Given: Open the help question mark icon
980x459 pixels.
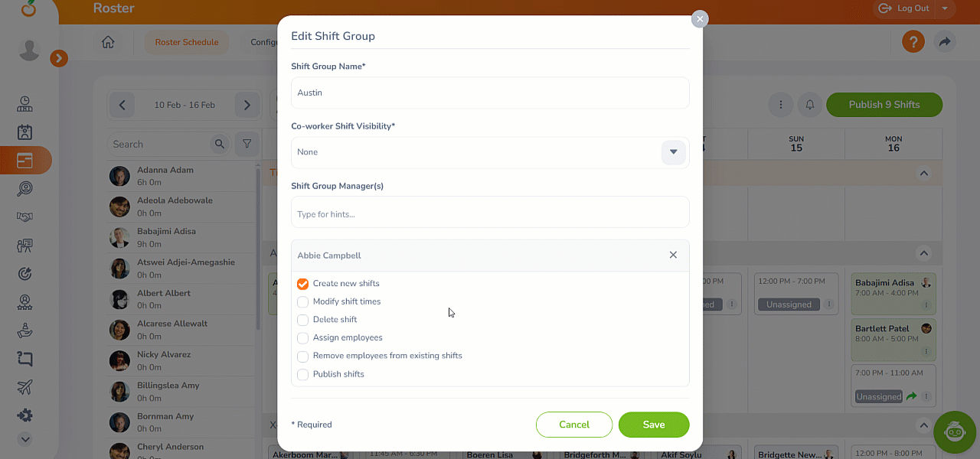Looking at the screenshot, I should coord(913,42).
